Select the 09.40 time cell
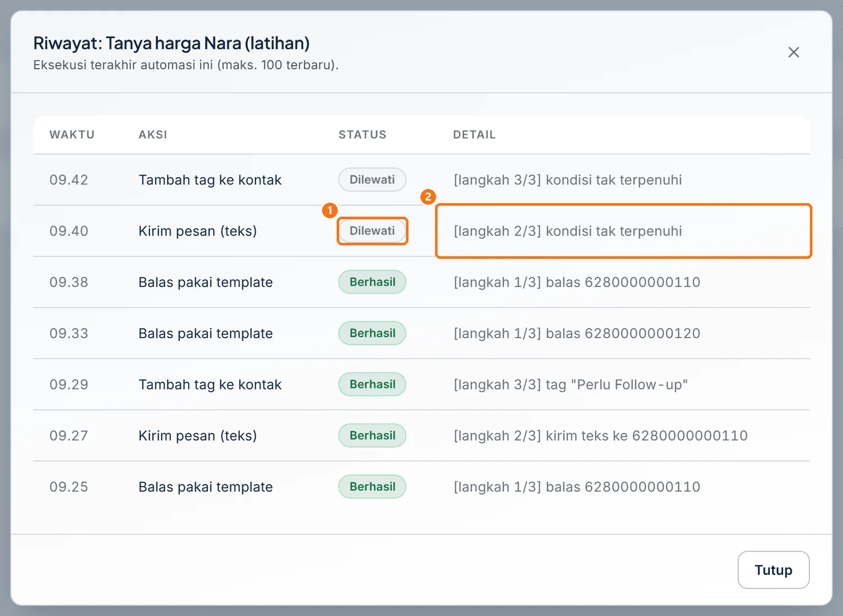The width and height of the screenshot is (843, 616). [69, 231]
